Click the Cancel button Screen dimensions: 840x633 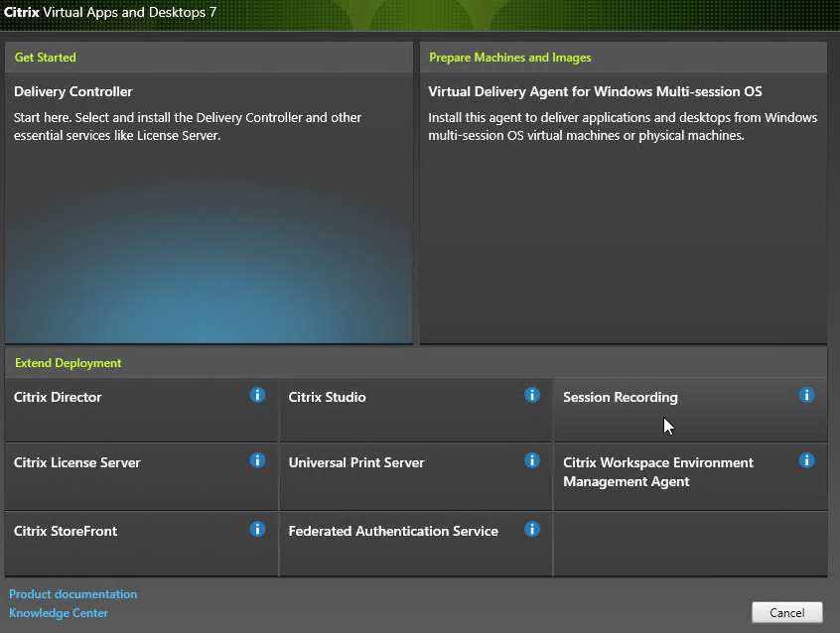point(787,612)
